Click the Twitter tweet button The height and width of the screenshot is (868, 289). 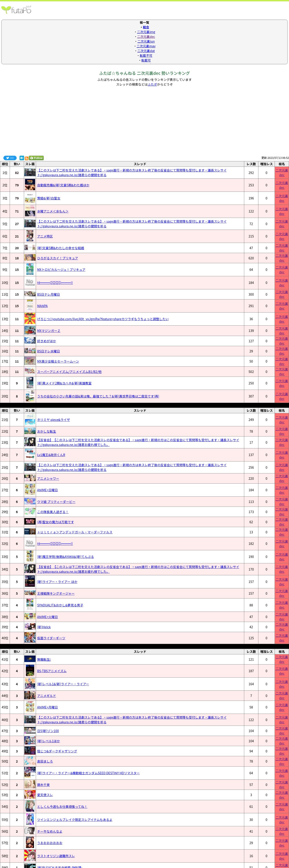[10, 158]
